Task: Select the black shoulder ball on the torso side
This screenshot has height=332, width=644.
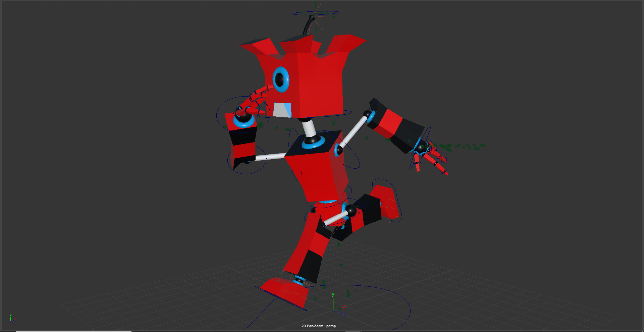Action: tap(339, 150)
